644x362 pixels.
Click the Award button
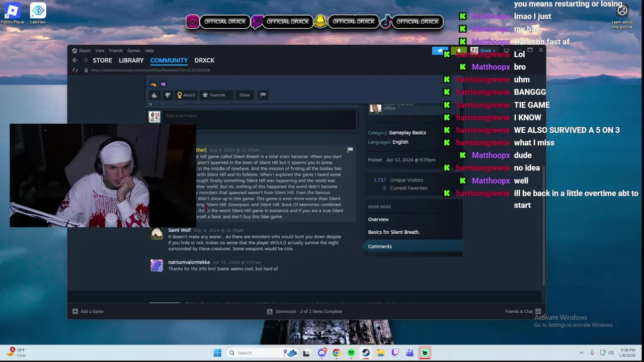tap(186, 95)
